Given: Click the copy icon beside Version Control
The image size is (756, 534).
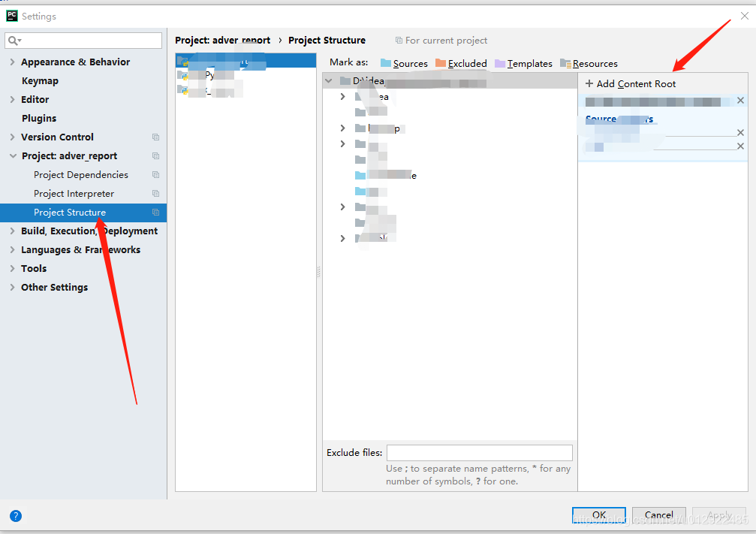Looking at the screenshot, I should [155, 137].
